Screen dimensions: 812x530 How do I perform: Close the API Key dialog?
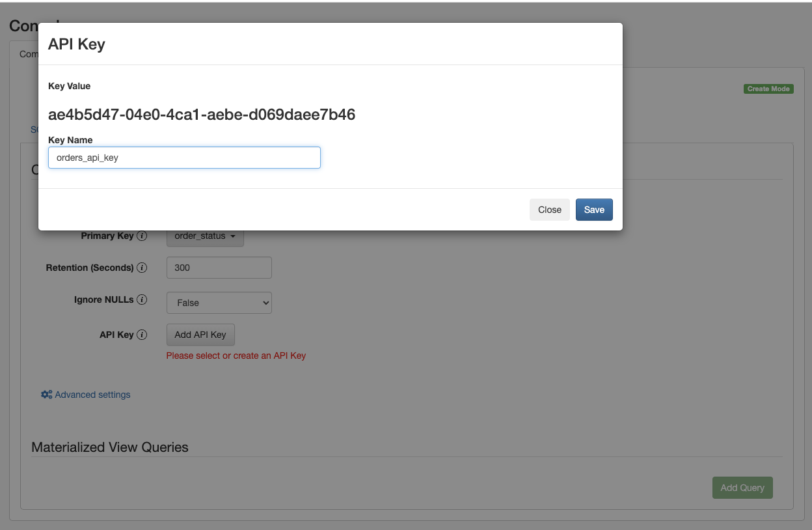(549, 210)
